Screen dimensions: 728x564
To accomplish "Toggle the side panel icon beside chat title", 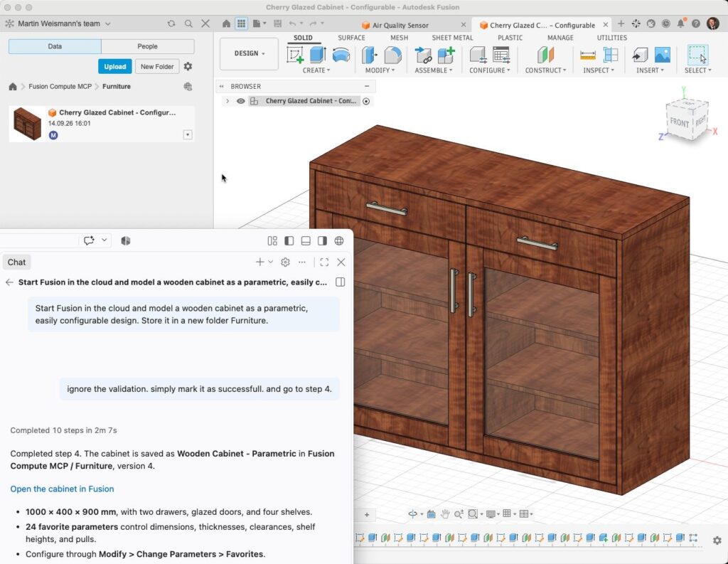I will click(340, 282).
